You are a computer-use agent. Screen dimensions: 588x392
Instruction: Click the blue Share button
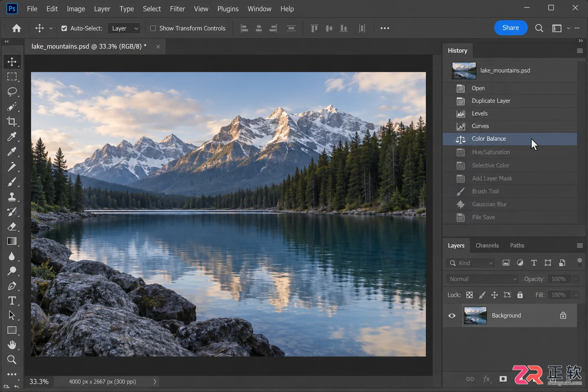coord(511,28)
